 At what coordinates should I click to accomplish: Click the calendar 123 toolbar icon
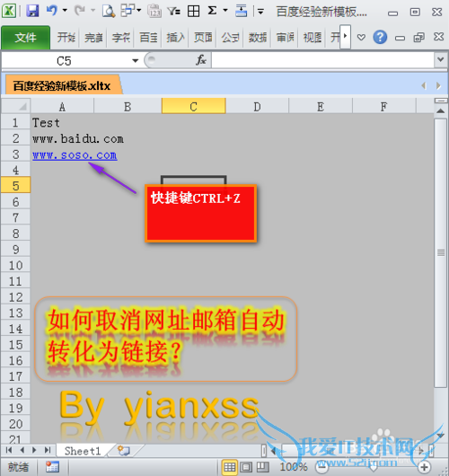pyautogui.click(x=154, y=12)
